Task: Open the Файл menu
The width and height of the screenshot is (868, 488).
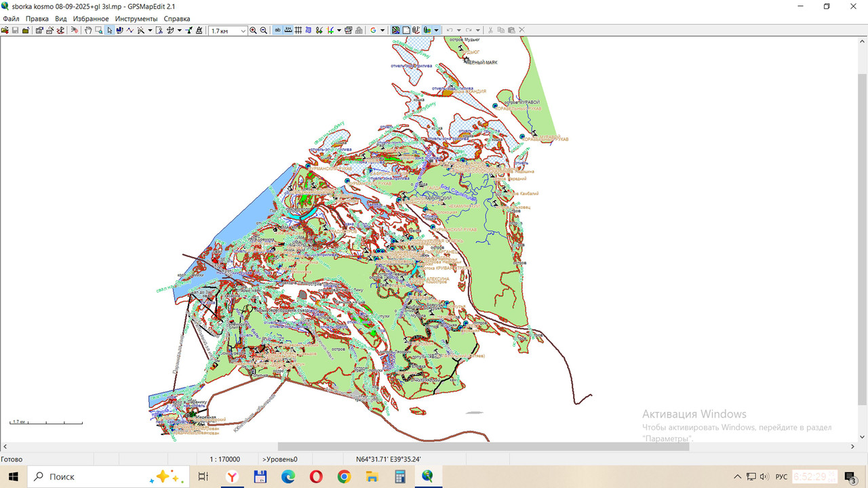Action: [x=11, y=18]
